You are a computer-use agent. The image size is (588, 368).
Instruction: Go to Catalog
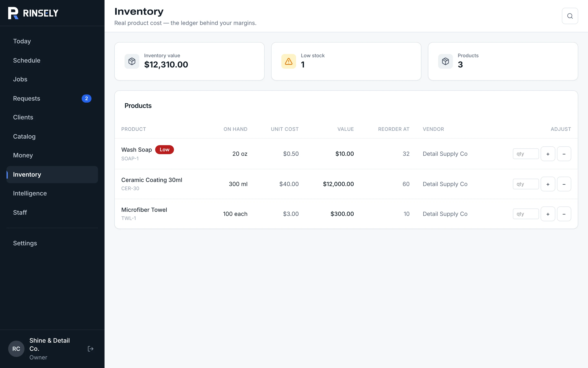tap(52, 137)
